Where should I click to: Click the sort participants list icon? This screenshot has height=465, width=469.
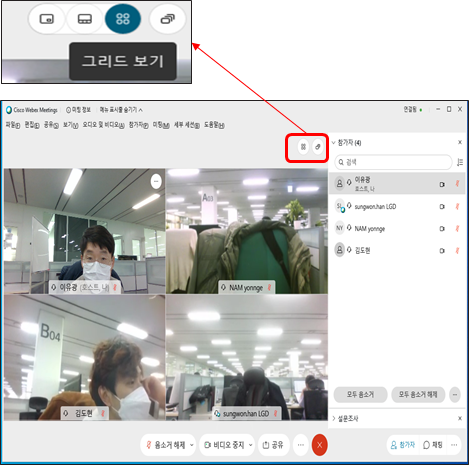click(x=460, y=162)
